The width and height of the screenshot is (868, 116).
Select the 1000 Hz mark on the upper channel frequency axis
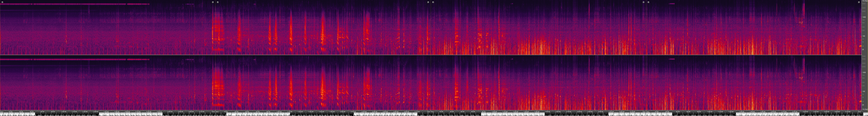864,17
